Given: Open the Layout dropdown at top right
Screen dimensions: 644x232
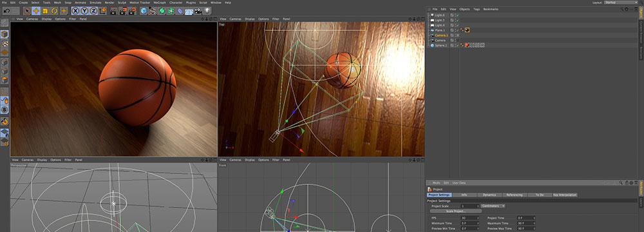Looking at the screenshot, I should pos(621,3).
